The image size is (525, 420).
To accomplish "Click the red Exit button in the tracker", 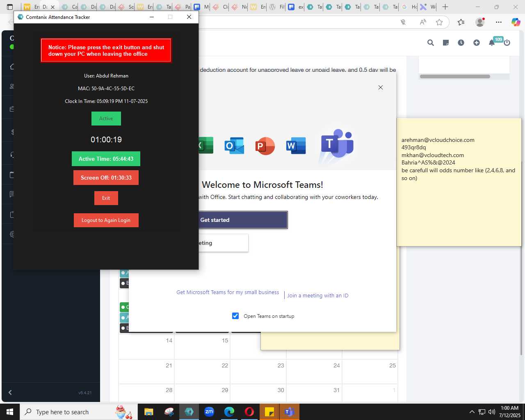I will click(x=106, y=198).
